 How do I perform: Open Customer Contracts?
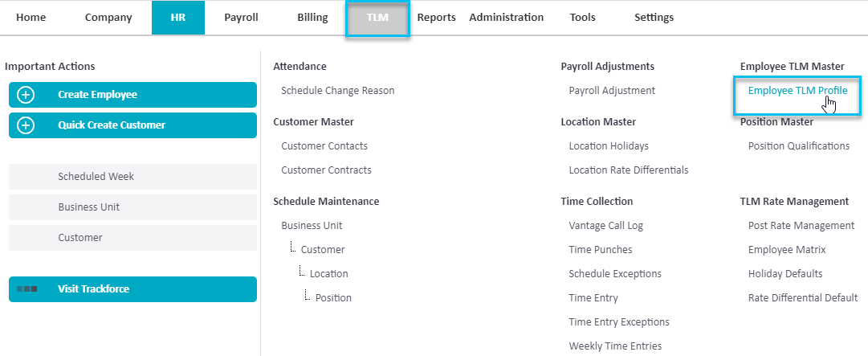coord(326,170)
